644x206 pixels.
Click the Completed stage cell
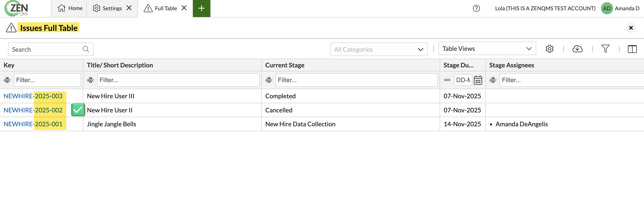[350, 96]
